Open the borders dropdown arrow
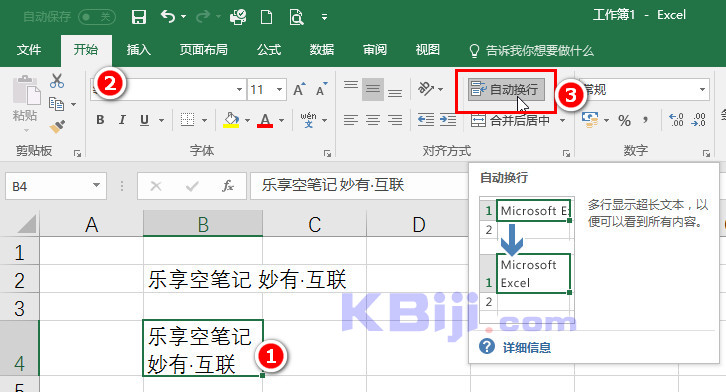 (204, 120)
